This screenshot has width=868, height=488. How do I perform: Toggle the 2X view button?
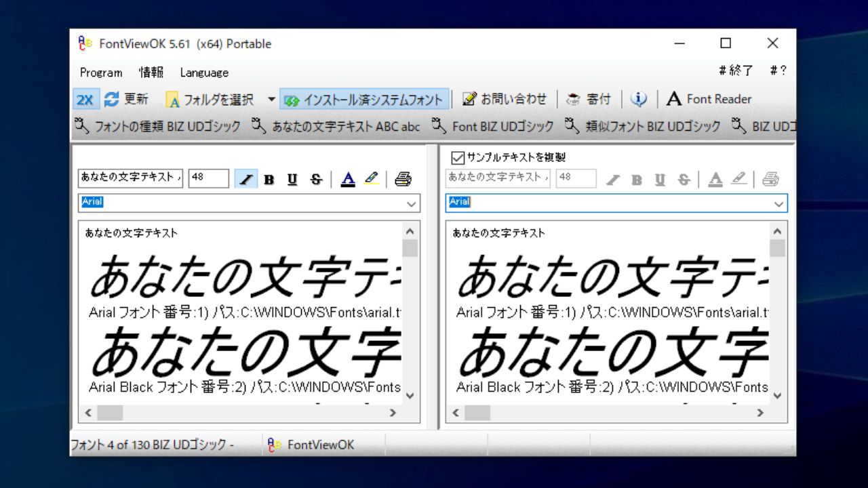85,100
